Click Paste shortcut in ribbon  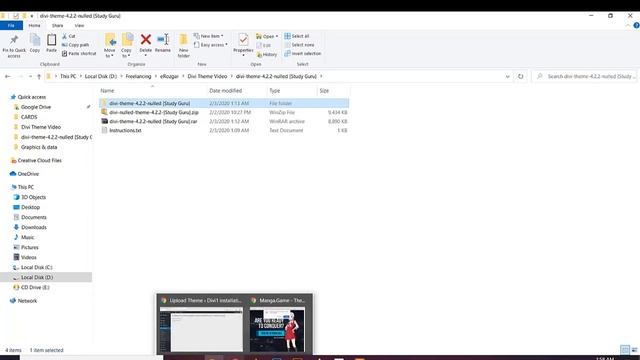[x=79, y=53]
